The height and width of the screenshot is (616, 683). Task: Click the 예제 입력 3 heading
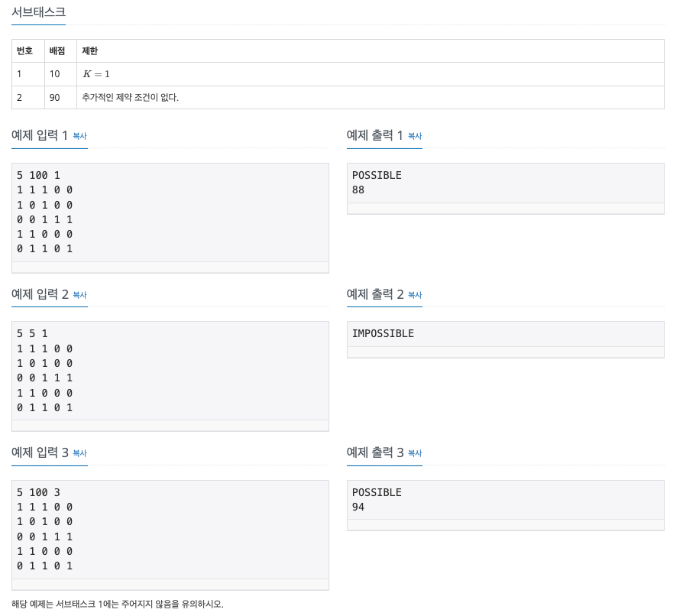(x=40, y=452)
